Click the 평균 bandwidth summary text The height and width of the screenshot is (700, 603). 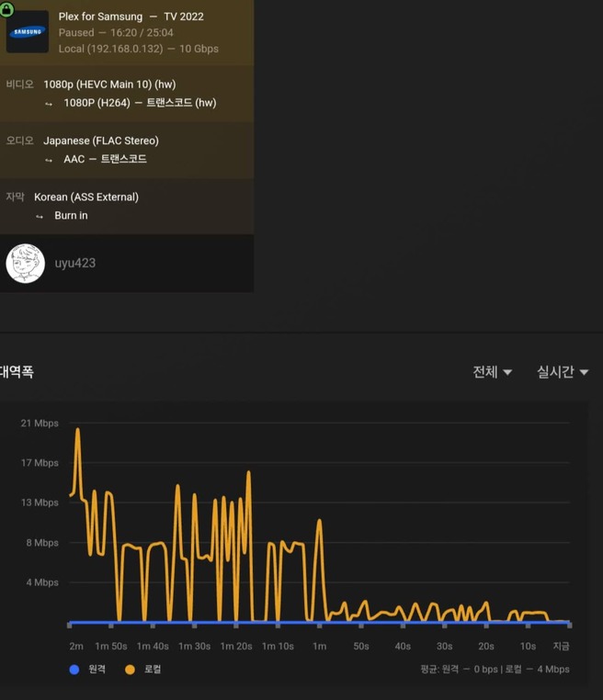point(495,669)
